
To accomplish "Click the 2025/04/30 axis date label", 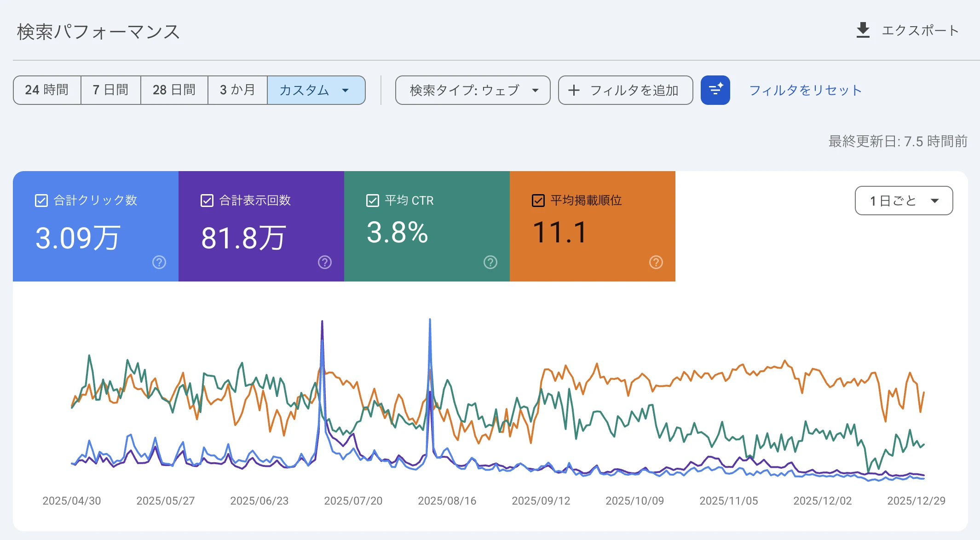I will coord(72,501).
